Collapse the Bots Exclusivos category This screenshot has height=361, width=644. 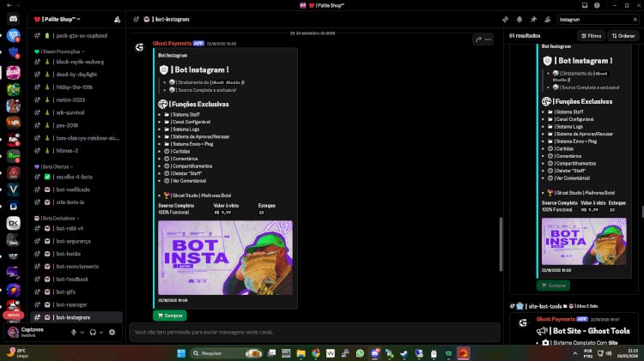coord(57,219)
